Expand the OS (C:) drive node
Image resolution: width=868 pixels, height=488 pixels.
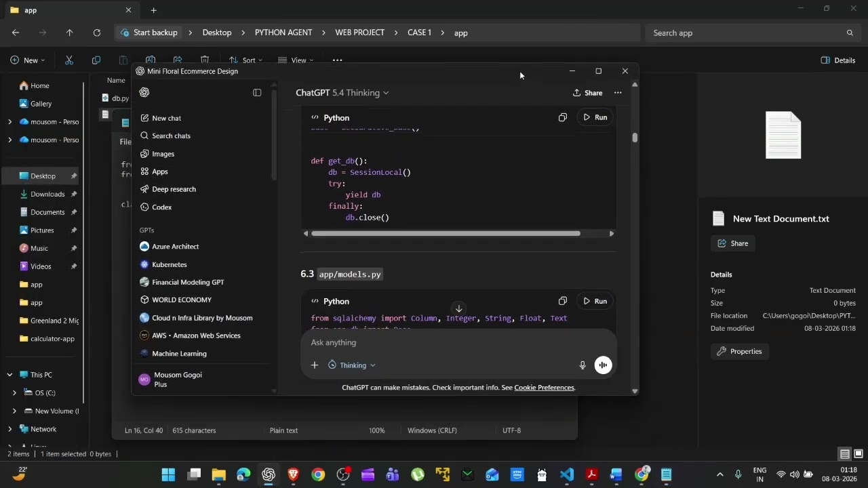pos(14,392)
